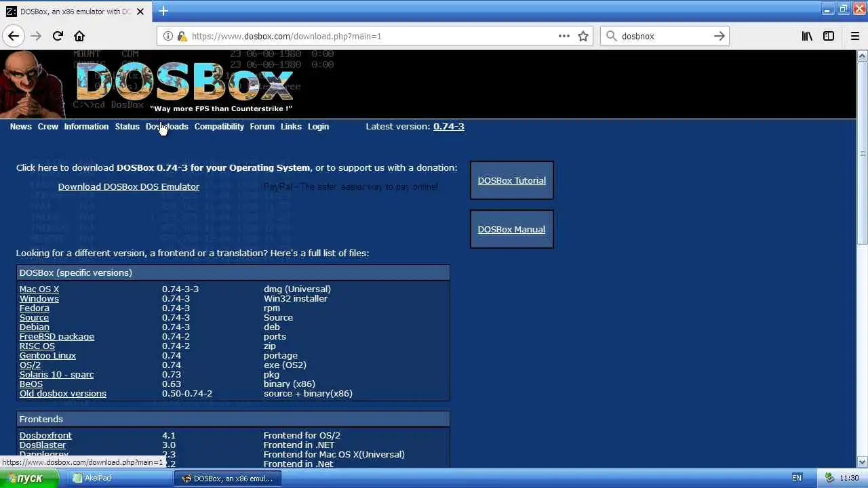Click the vertical scrollbar thumb
The image size is (868, 488).
pos(863,153)
